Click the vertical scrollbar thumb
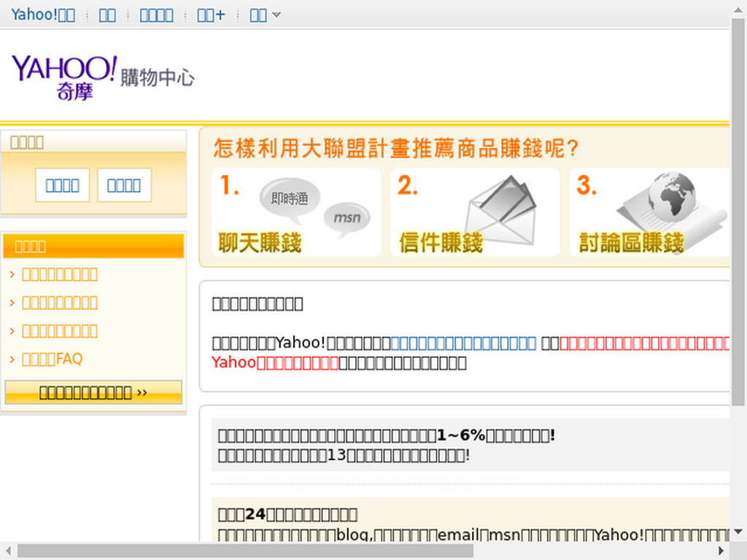Image resolution: width=747 pixels, height=560 pixels. pos(738,212)
